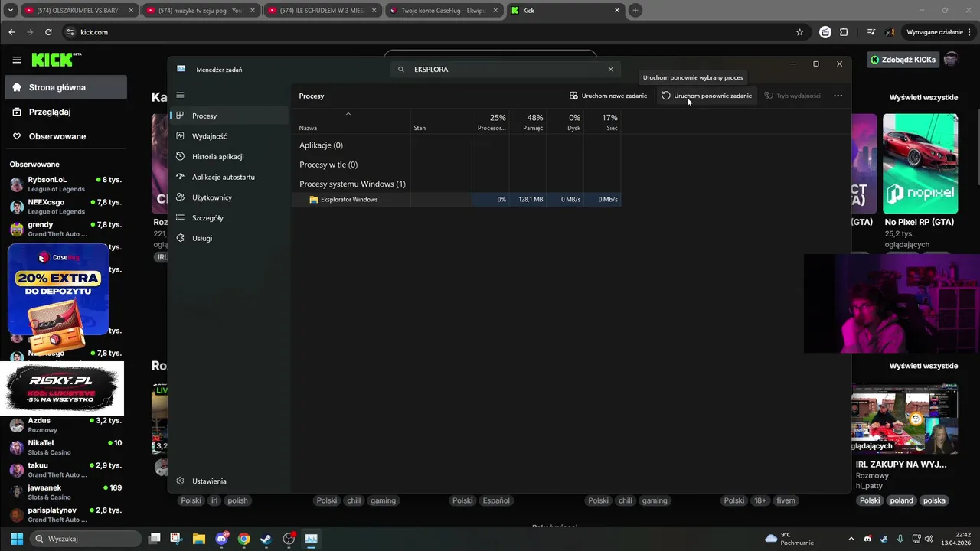Viewport: 980px width, 551px height.
Task: Click the Usługi icon in Task Manager sidebar
Action: pyautogui.click(x=180, y=238)
